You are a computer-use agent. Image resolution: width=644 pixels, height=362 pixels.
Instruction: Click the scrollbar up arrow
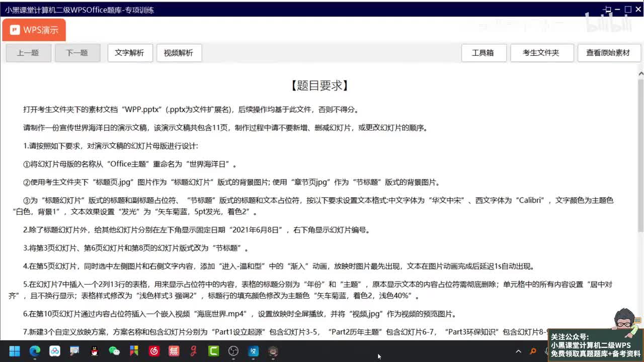pyautogui.click(x=640, y=74)
